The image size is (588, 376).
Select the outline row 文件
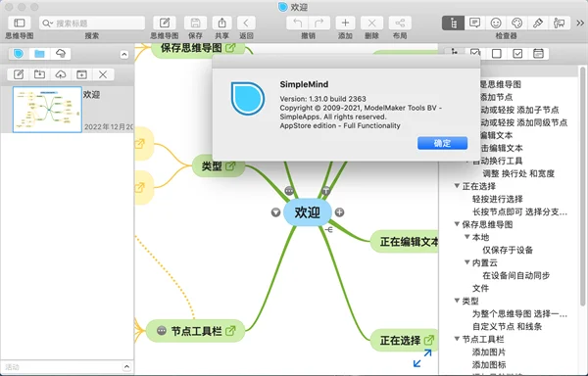[480, 288]
